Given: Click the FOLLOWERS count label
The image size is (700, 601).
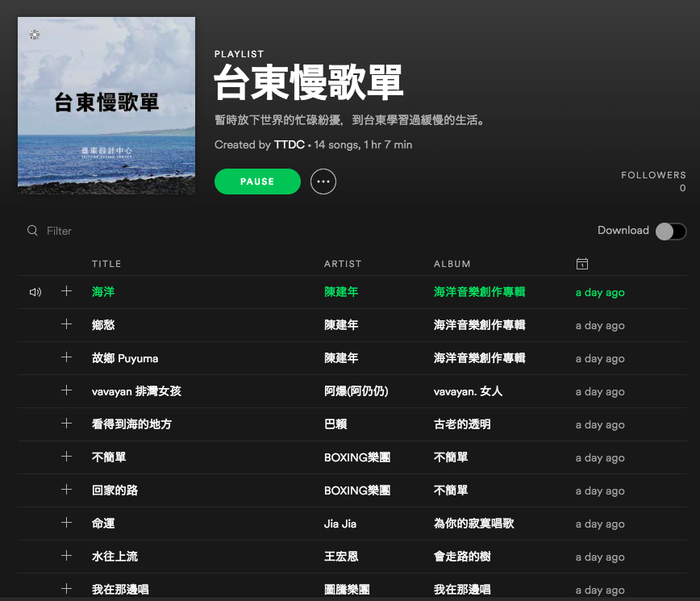Looking at the screenshot, I should [653, 175].
